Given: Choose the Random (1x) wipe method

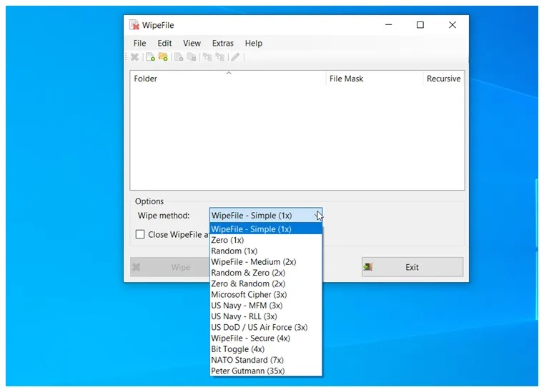Looking at the screenshot, I should (266, 251).
